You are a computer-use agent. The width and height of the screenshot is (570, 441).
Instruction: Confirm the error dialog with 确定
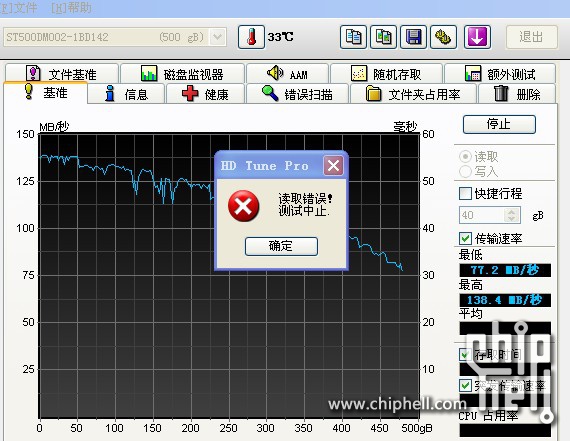pyautogui.click(x=281, y=246)
